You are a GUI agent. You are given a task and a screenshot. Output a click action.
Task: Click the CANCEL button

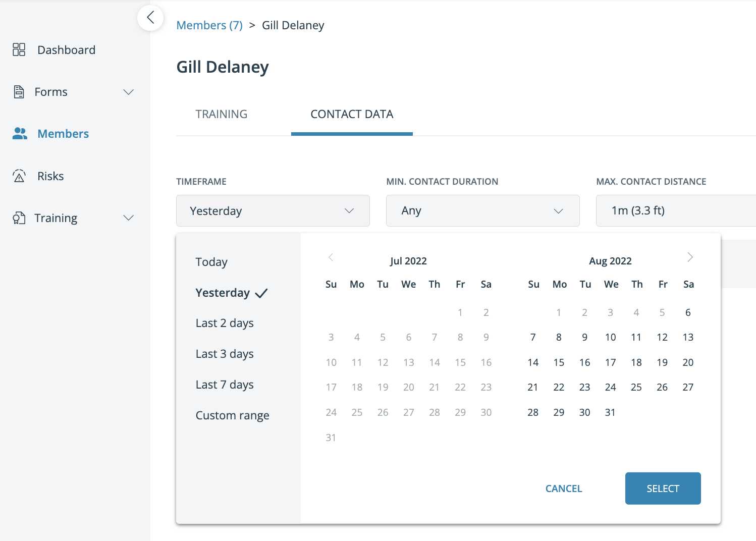tap(564, 489)
